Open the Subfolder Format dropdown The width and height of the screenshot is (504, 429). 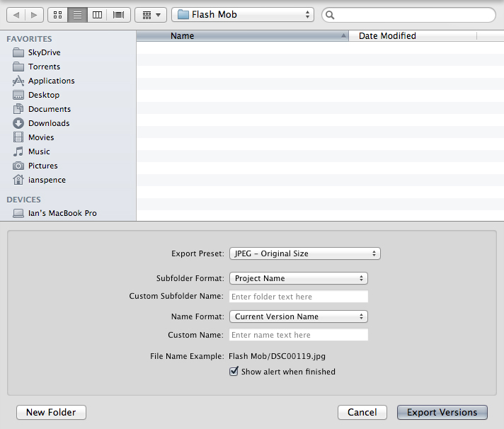pos(298,278)
